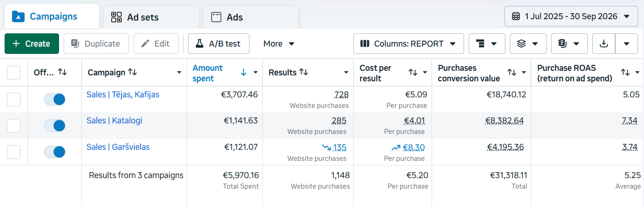Switch to the Ads tab
Viewport: 644px width, 206px height.
[x=251, y=17]
